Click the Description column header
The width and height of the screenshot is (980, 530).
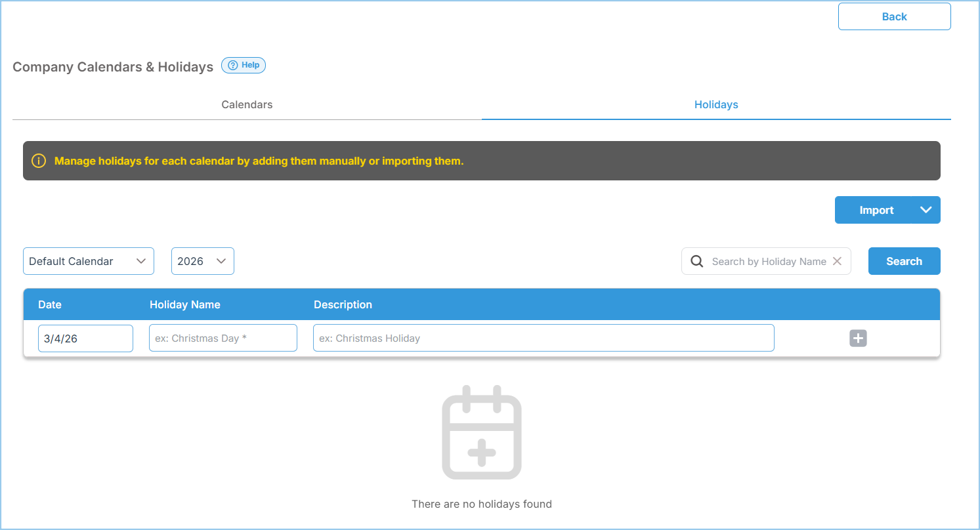[x=343, y=304]
